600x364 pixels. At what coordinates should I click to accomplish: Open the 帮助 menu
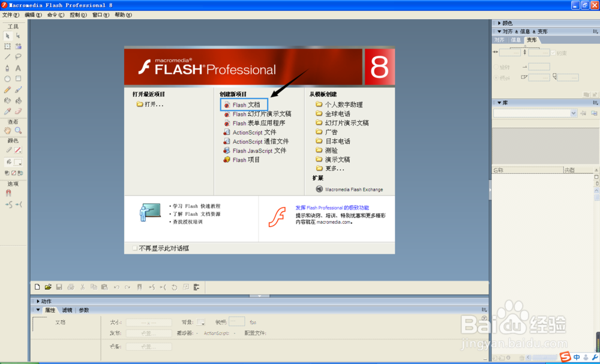[123, 15]
